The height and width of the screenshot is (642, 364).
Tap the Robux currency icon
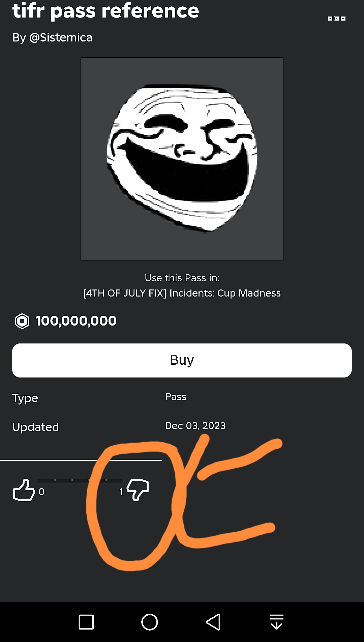point(22,321)
